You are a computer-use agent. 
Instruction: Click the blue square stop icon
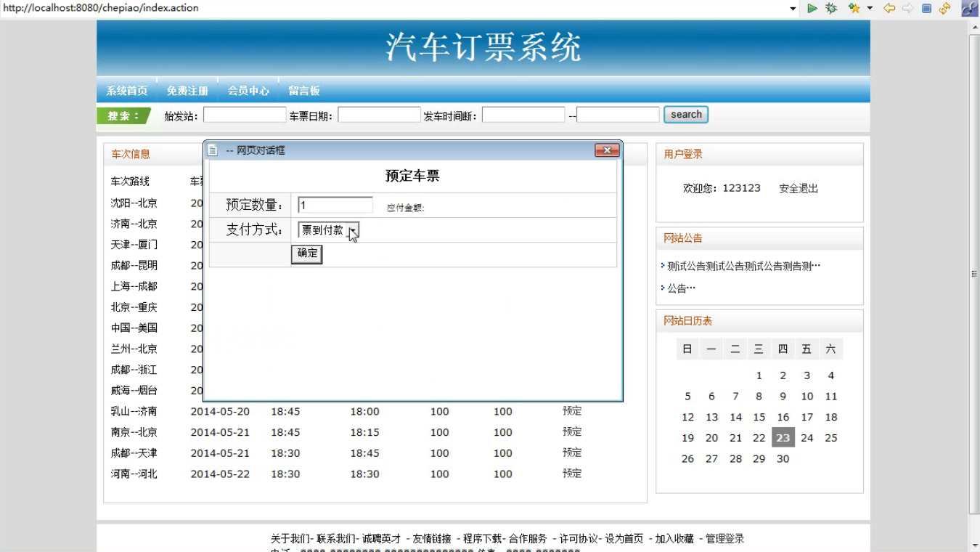pyautogui.click(x=926, y=8)
